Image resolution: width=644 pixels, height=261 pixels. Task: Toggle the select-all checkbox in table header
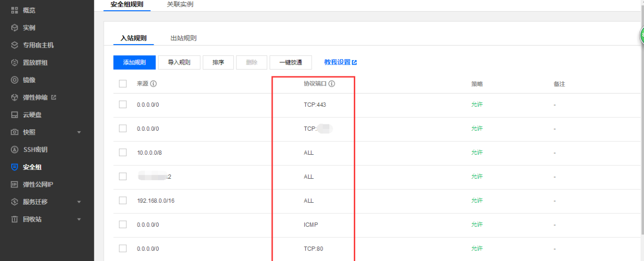123,84
